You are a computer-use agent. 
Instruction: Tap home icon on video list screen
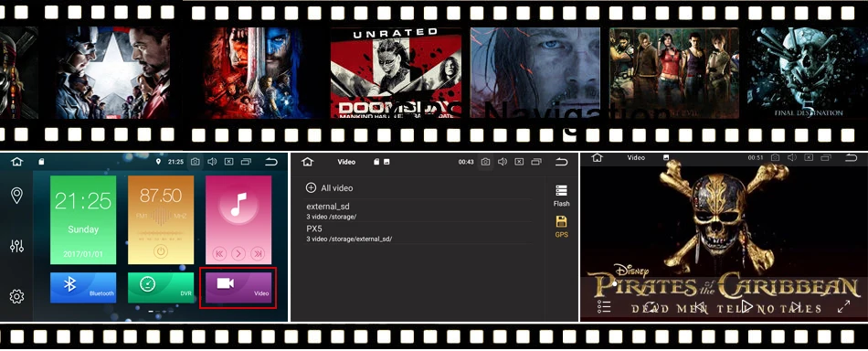[308, 162]
